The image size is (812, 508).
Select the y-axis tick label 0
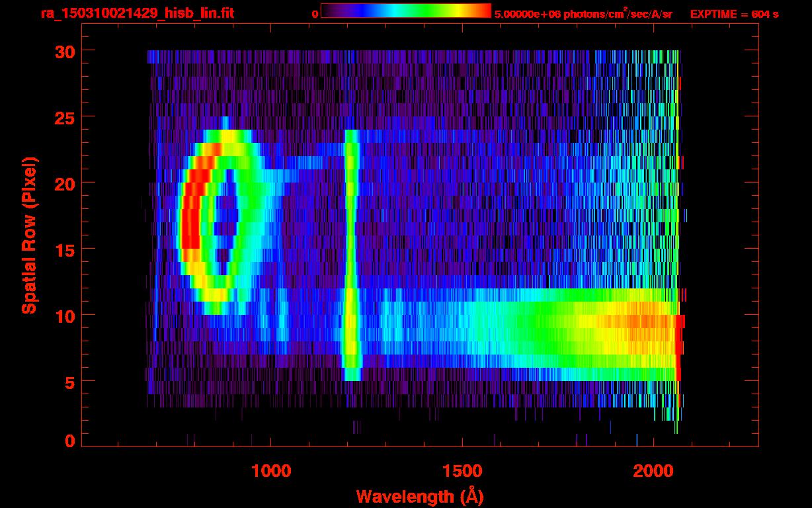(69, 441)
